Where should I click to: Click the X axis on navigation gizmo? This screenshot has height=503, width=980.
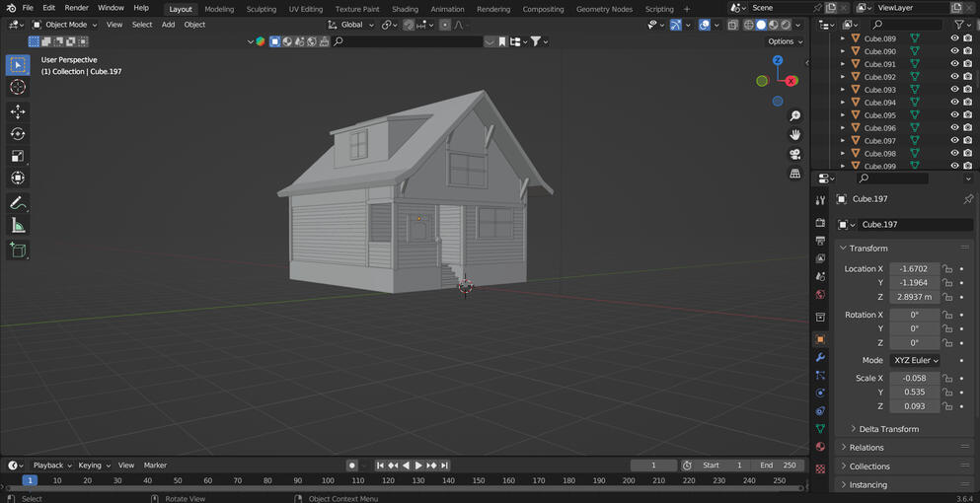pos(792,81)
